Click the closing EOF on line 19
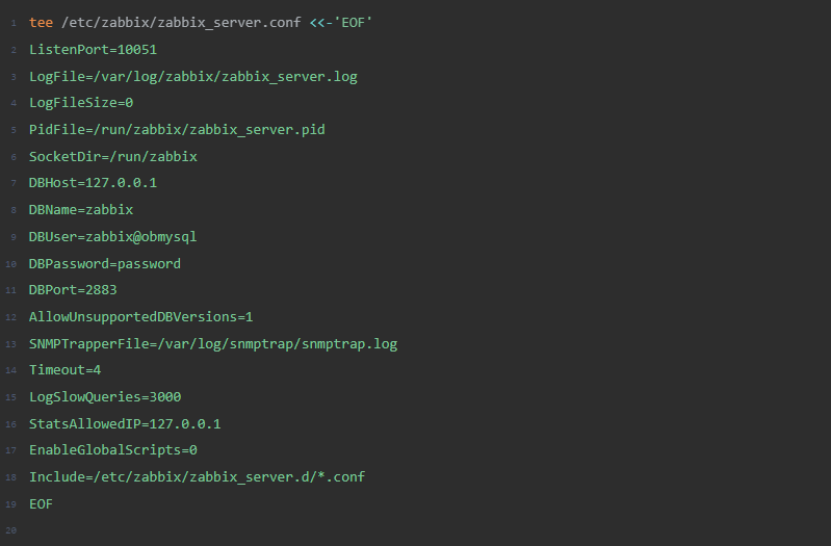The image size is (831, 546). point(40,504)
